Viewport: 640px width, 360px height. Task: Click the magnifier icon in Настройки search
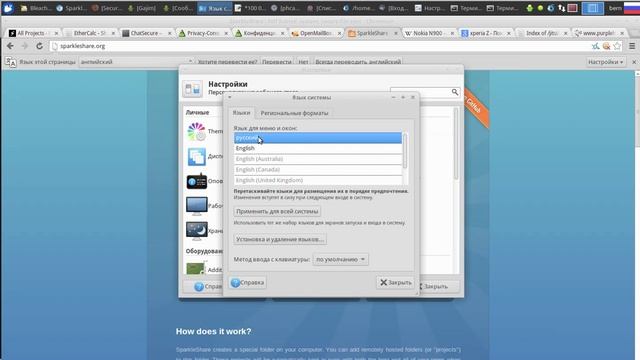point(455,92)
